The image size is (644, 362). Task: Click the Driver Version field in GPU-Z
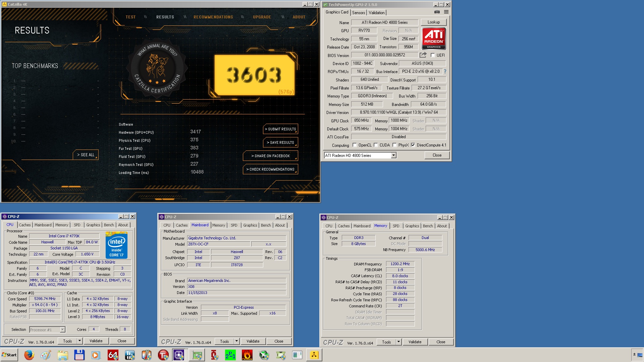pos(398,112)
